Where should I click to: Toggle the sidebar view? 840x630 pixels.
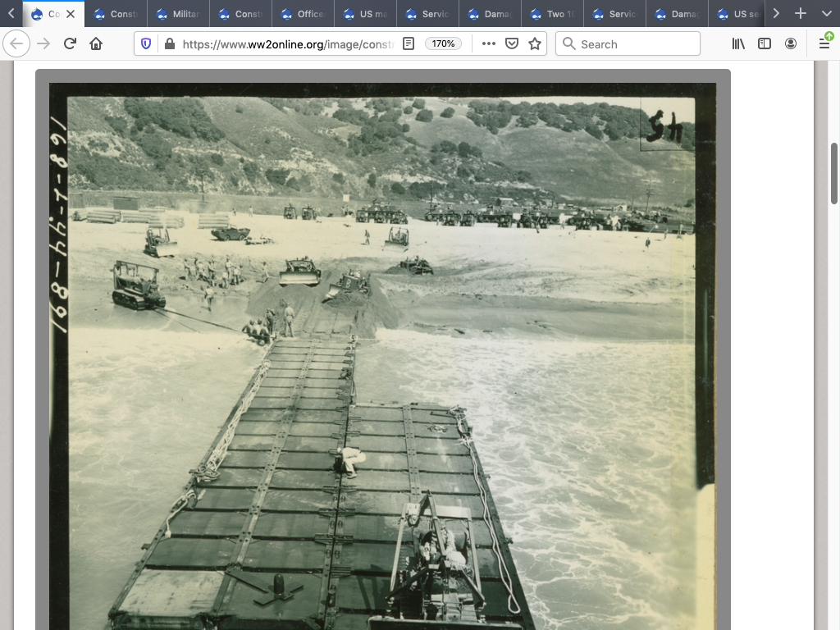point(765,44)
